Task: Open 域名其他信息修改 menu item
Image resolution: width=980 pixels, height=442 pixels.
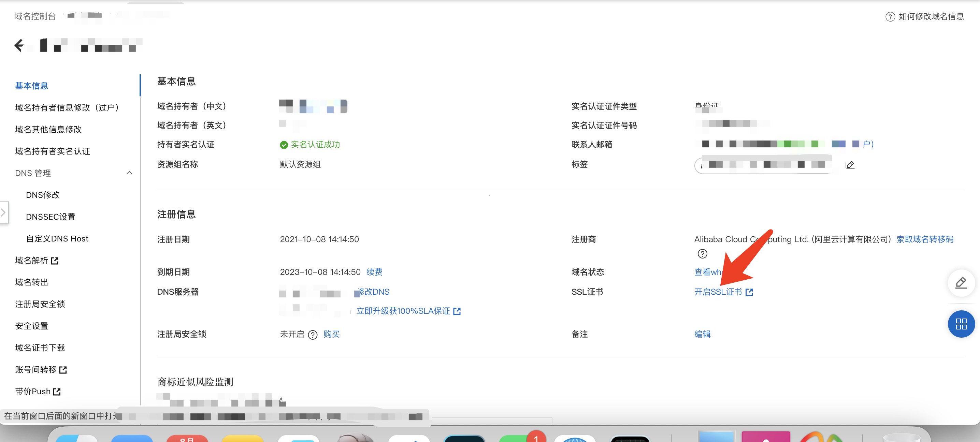Action: (x=48, y=129)
